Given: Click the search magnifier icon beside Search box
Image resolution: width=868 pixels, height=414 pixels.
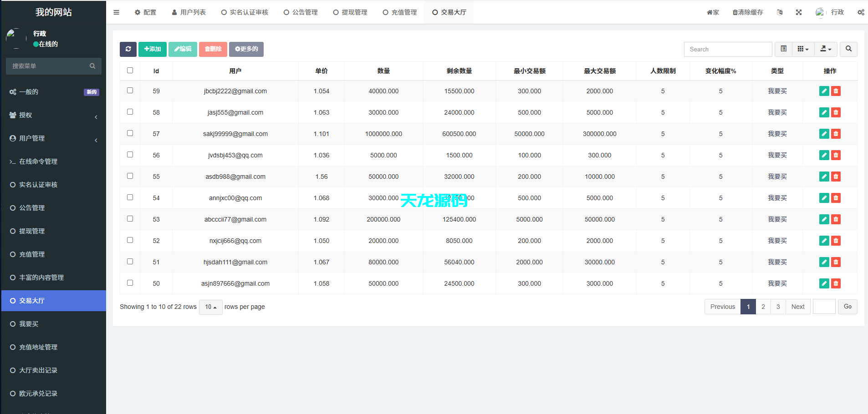Looking at the screenshot, I should click(848, 49).
